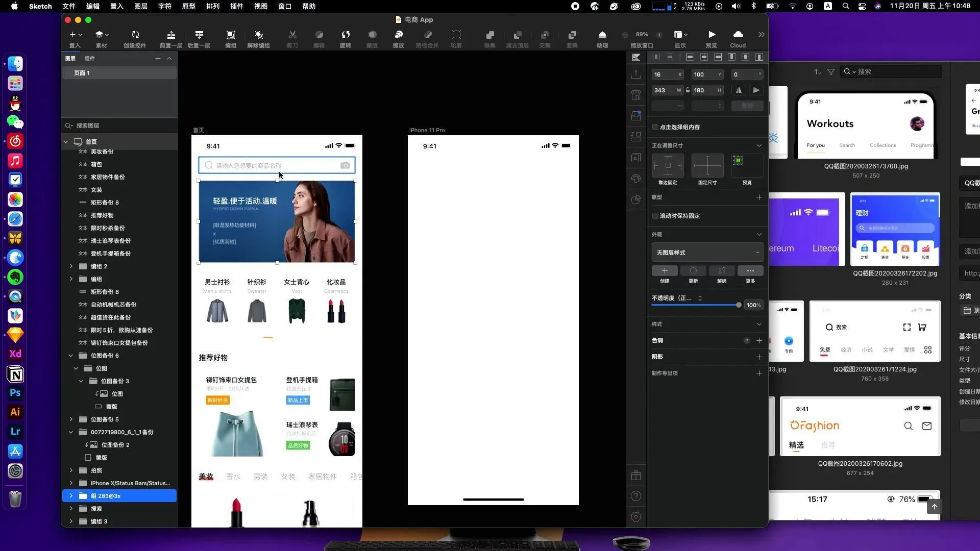Image resolution: width=980 pixels, height=551 pixels.
Task: Click the 创建 layer style button
Action: point(665,271)
